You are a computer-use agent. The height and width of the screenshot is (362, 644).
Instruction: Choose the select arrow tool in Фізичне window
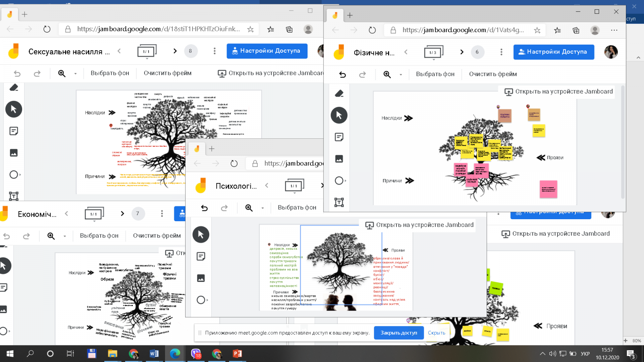339,115
